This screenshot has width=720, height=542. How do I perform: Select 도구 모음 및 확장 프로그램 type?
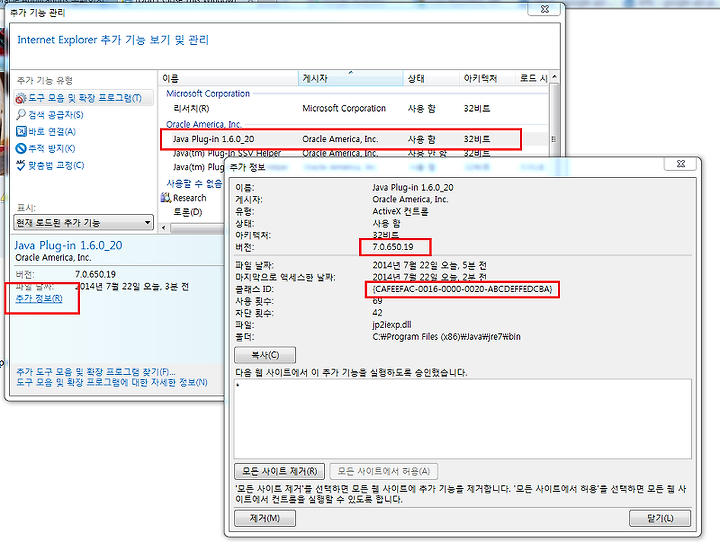tap(84, 98)
